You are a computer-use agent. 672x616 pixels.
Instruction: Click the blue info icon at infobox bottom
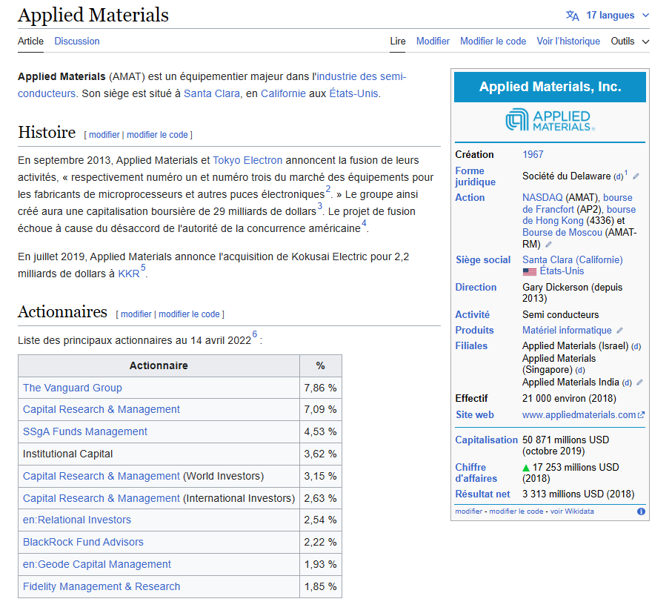[x=641, y=511]
